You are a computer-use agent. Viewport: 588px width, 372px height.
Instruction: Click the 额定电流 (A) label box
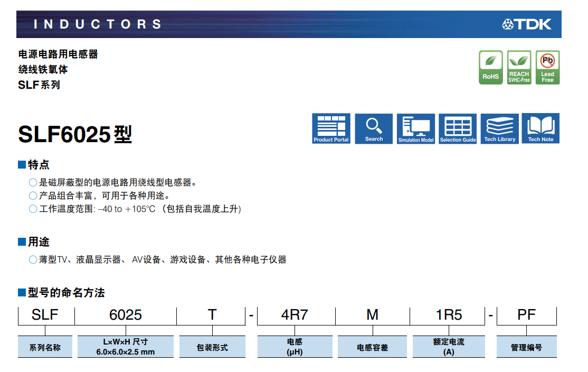coord(449,347)
